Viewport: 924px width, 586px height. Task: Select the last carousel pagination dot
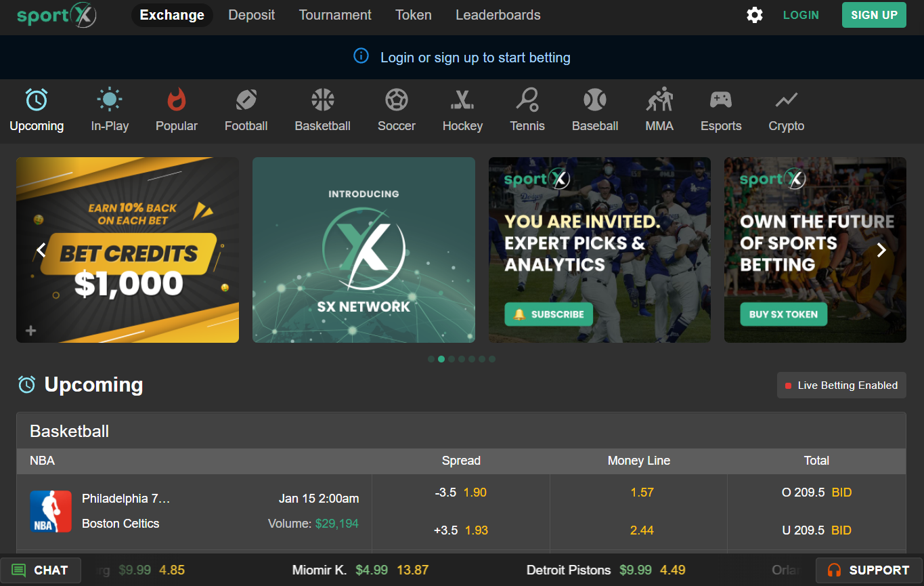point(492,359)
